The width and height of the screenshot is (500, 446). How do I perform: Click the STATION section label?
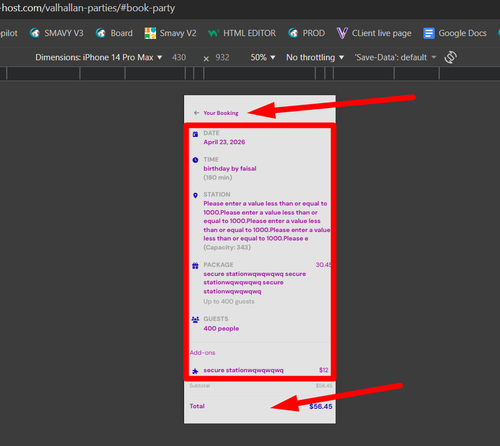[x=217, y=194]
